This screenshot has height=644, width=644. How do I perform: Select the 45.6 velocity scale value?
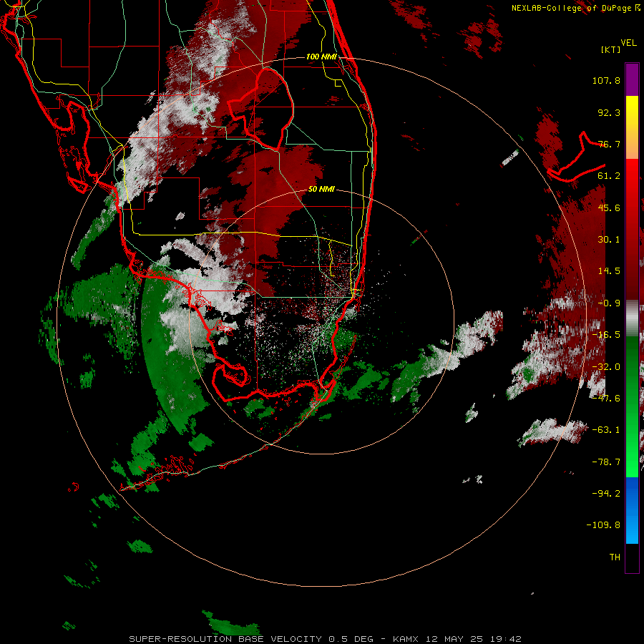click(609, 208)
